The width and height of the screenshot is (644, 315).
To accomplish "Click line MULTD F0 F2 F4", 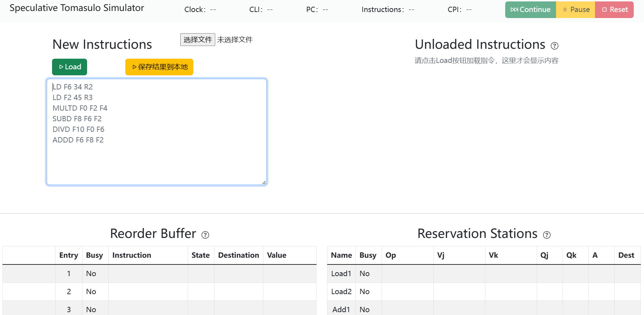I will pyautogui.click(x=80, y=108).
